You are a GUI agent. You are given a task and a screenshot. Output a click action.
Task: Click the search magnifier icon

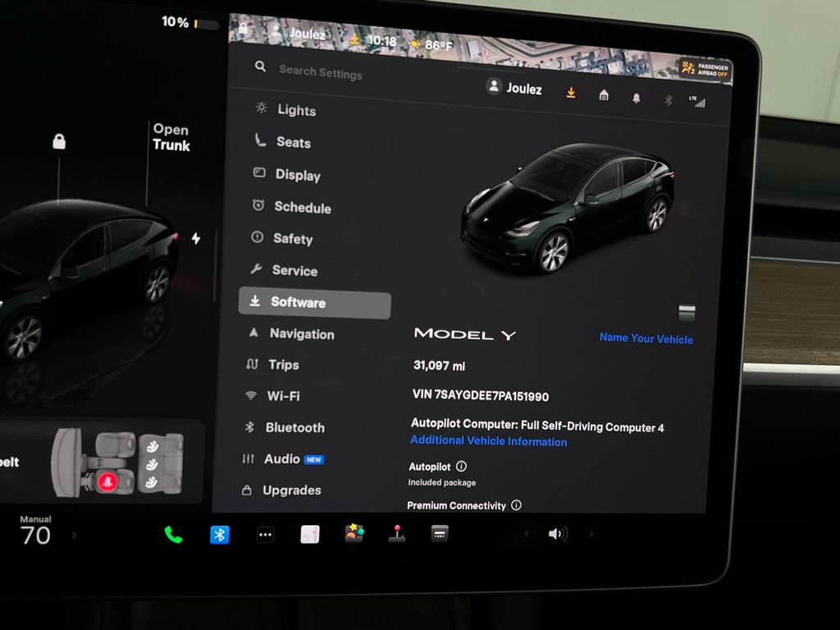pos(260,66)
